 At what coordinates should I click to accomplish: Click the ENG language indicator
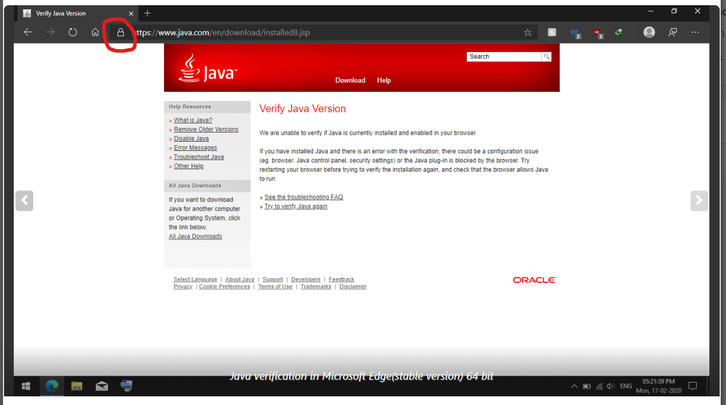click(626, 386)
